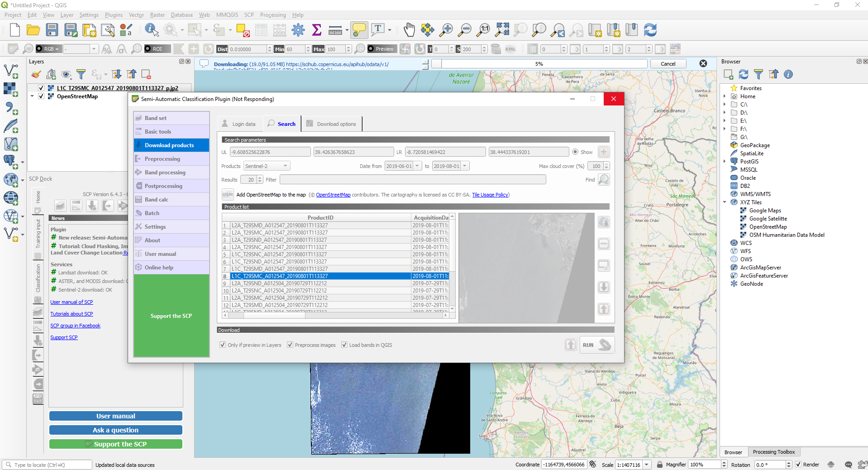Click the product preview thumbnail image
The height and width of the screenshot is (470, 868).
pos(526,268)
